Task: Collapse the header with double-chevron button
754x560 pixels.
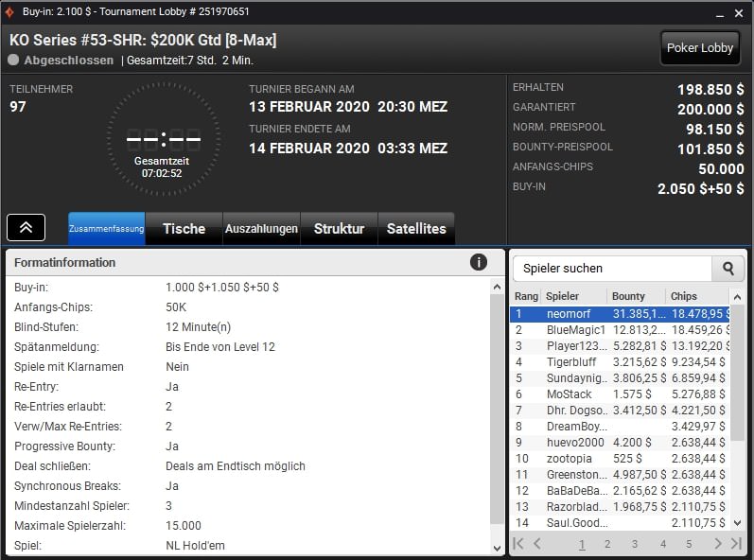Action: pyautogui.click(x=26, y=228)
